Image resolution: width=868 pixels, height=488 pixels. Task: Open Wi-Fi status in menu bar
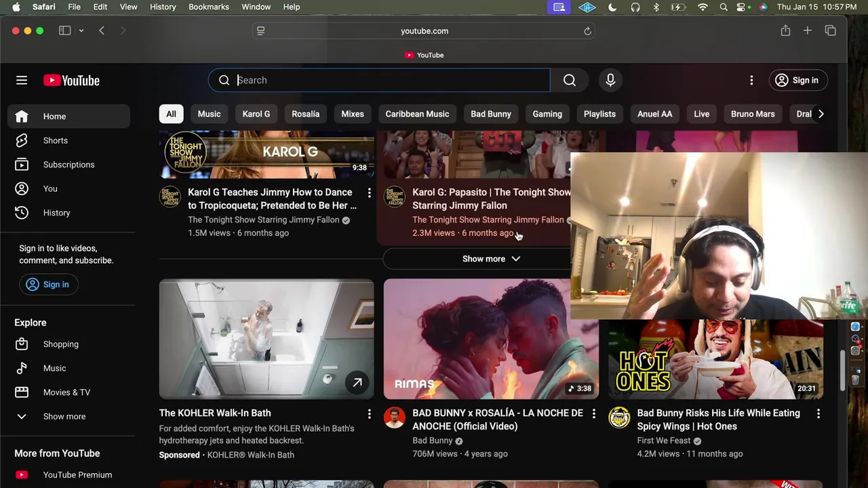point(703,7)
